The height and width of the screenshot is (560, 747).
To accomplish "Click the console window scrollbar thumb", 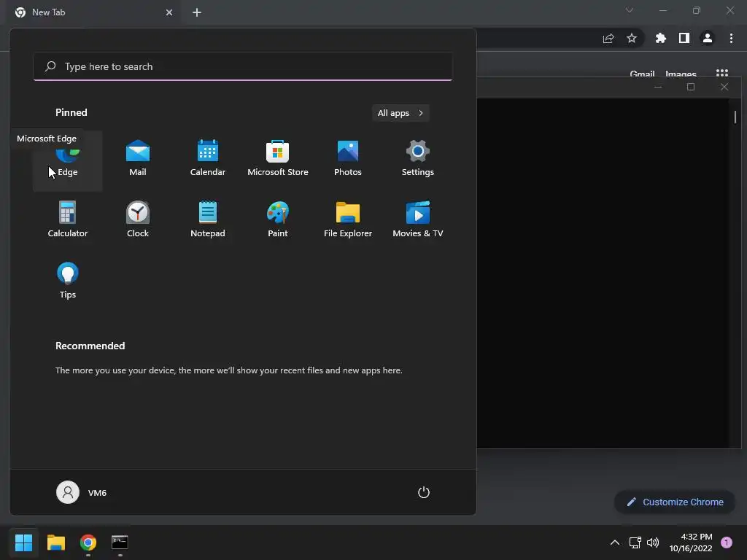I will point(735,117).
